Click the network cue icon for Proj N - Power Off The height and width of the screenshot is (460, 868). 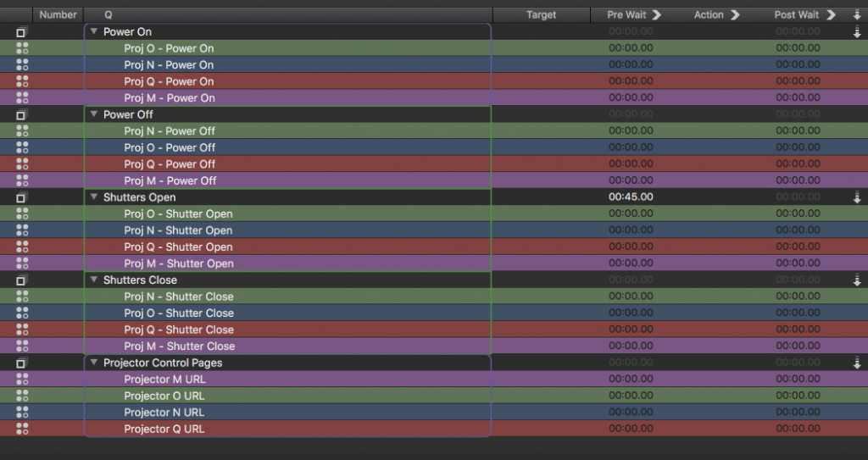point(22,131)
